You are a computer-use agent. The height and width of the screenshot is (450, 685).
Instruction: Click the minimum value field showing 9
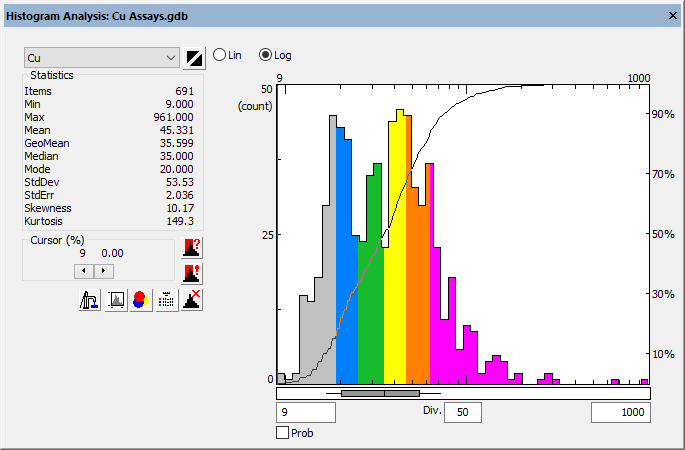click(x=306, y=412)
